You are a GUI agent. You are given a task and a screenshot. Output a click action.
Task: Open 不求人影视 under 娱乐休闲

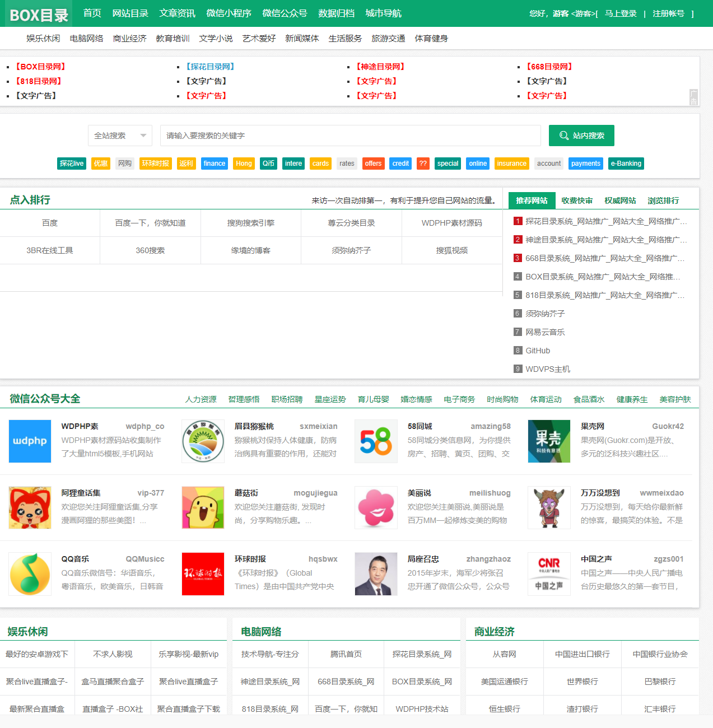tap(113, 654)
